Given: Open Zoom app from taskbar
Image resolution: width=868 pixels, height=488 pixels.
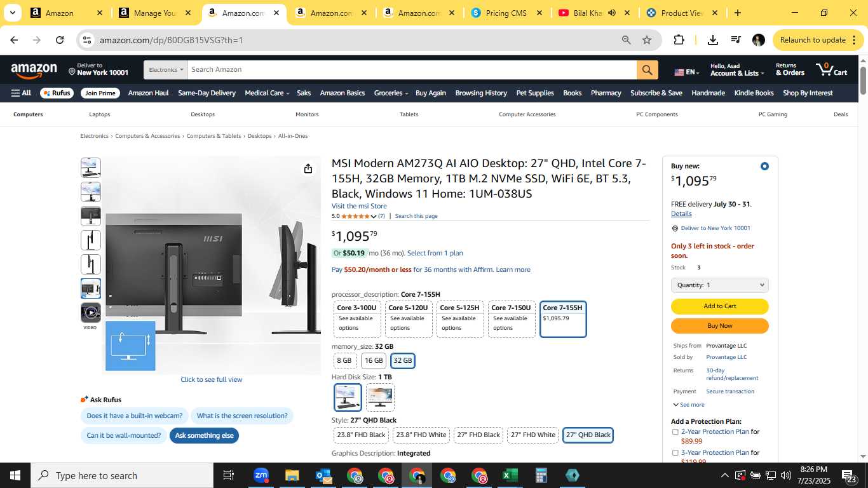Looking at the screenshot, I should pyautogui.click(x=261, y=475).
